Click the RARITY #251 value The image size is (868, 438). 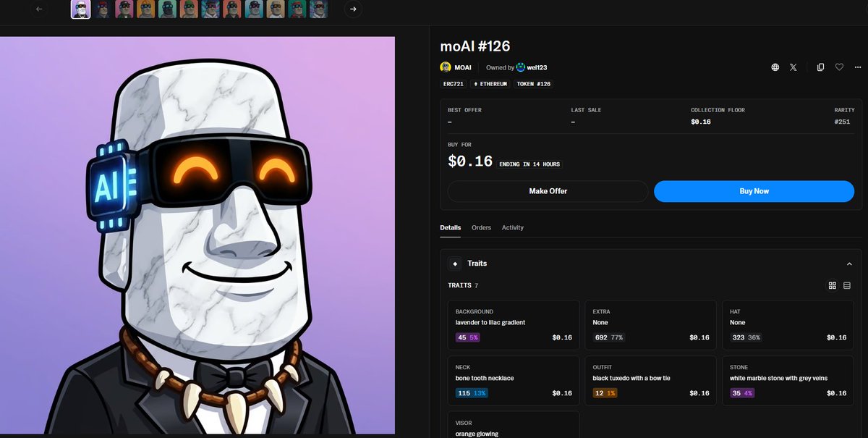pyautogui.click(x=842, y=122)
